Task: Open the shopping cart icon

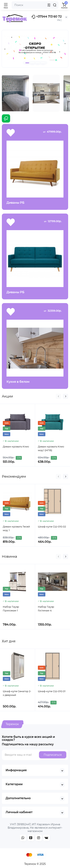Action: pos(64,4)
